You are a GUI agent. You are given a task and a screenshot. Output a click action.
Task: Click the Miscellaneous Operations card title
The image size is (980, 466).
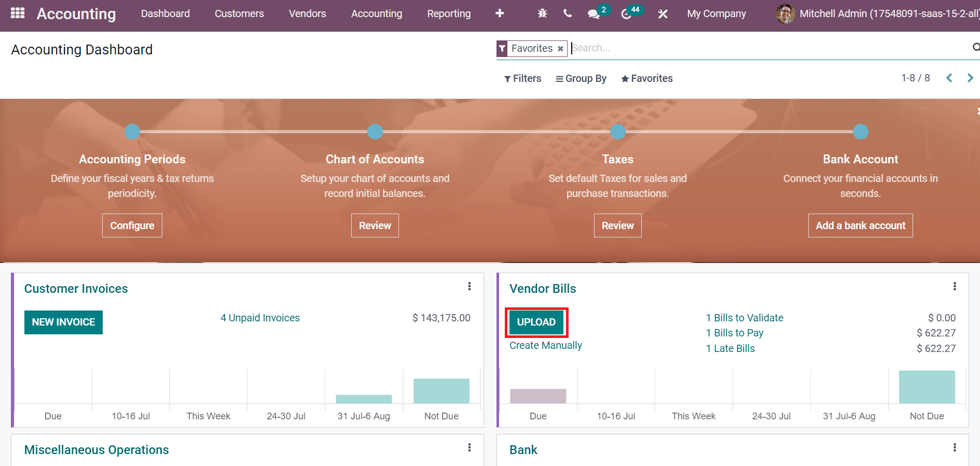(96, 450)
